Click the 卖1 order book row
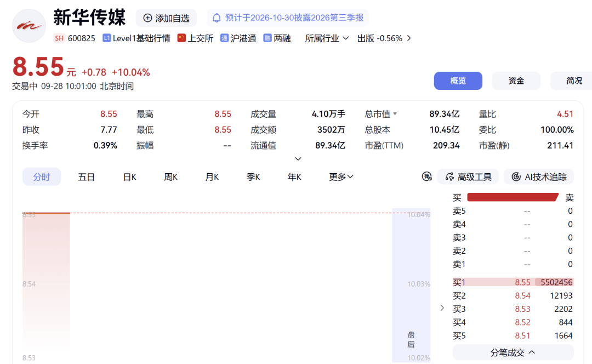 513,264
